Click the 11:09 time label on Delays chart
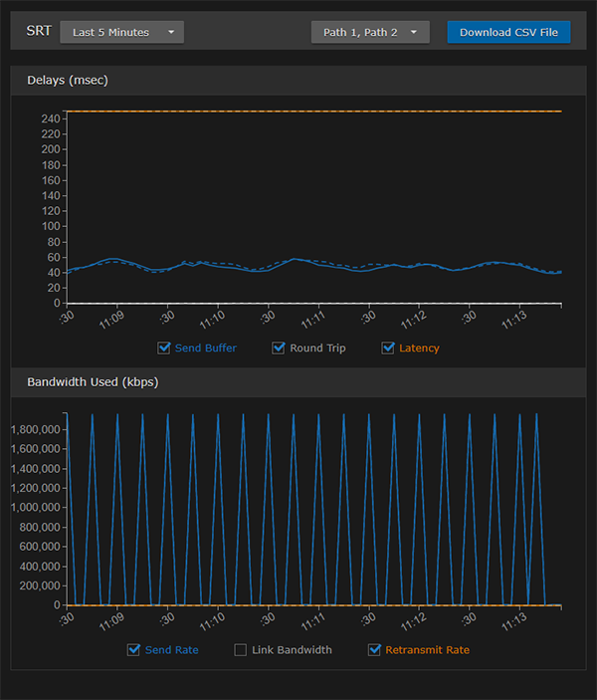 [110, 321]
